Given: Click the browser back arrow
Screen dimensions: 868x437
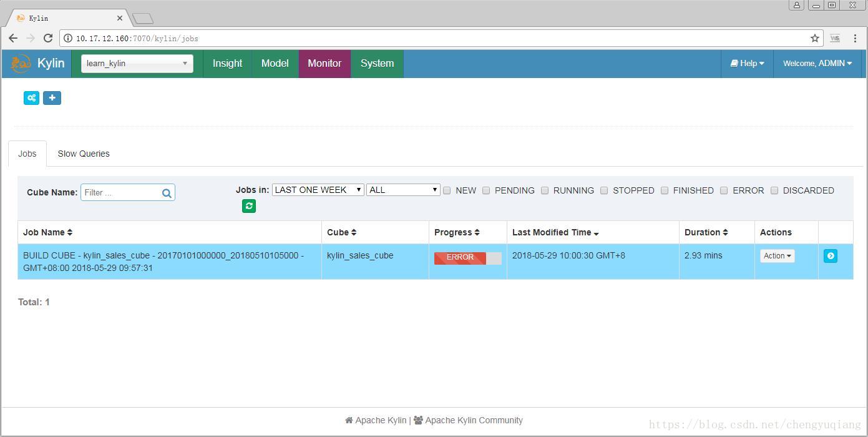Looking at the screenshot, I should click(x=13, y=38).
